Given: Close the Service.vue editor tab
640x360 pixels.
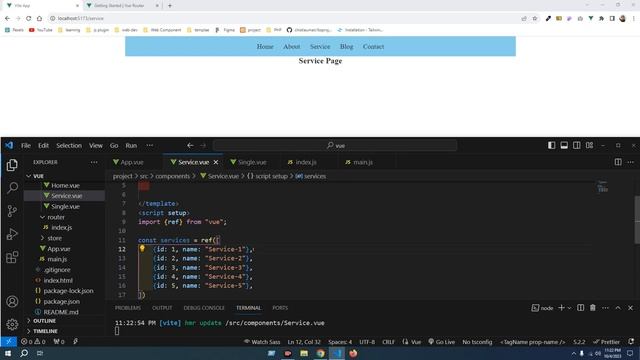Looking at the screenshot, I should coord(216,162).
